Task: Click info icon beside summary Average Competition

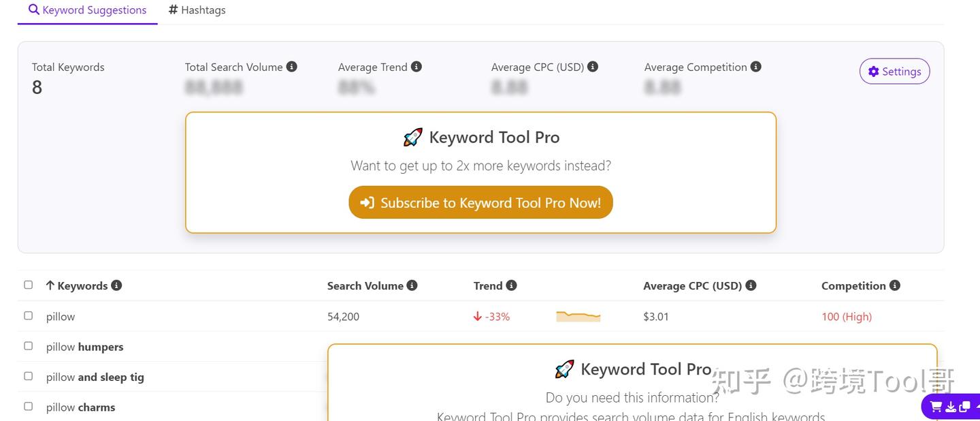Action: point(756,67)
